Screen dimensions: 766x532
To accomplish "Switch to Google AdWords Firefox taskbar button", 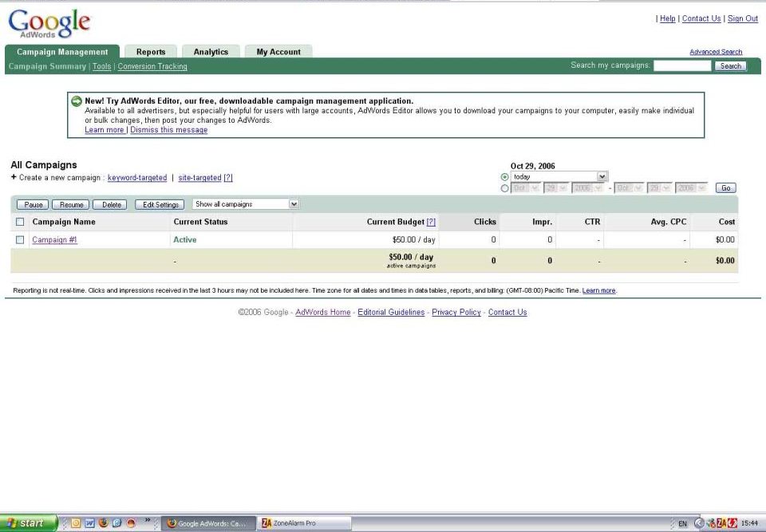I will tap(208, 523).
